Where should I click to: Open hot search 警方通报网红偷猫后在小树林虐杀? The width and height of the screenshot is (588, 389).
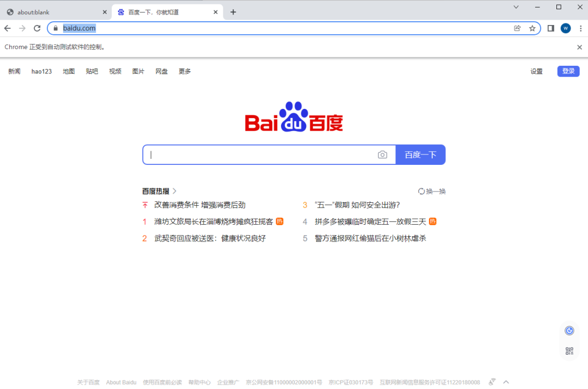coord(371,238)
